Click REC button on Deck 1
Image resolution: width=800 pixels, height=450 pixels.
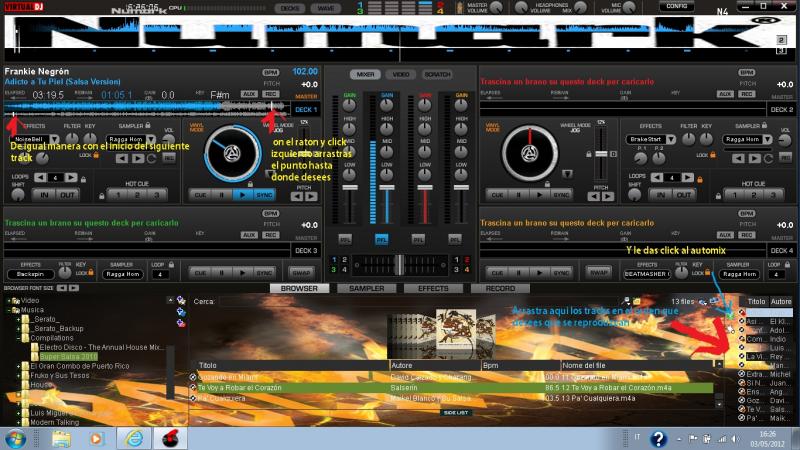point(270,94)
